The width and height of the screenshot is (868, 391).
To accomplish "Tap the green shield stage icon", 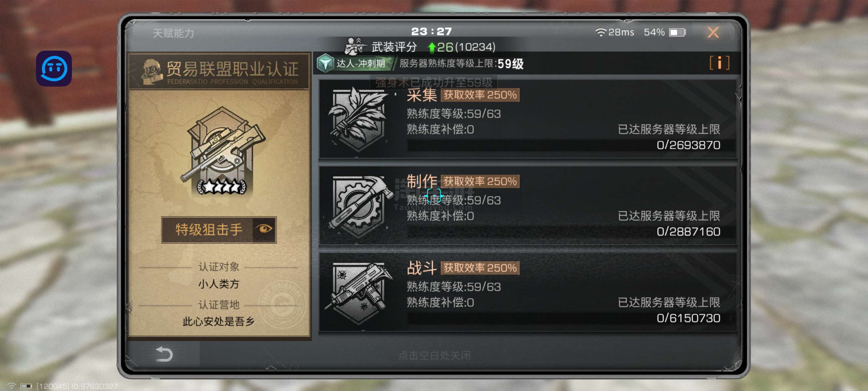I will (325, 63).
